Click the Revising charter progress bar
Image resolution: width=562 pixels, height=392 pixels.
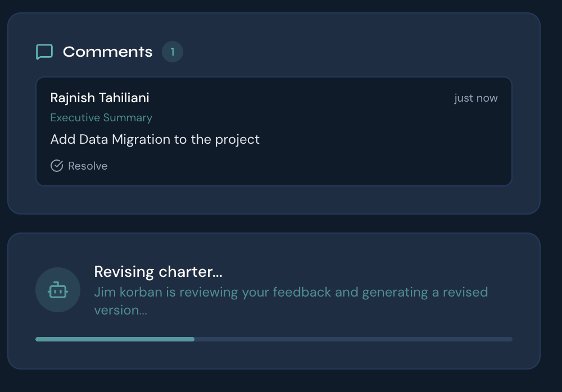coord(274,339)
